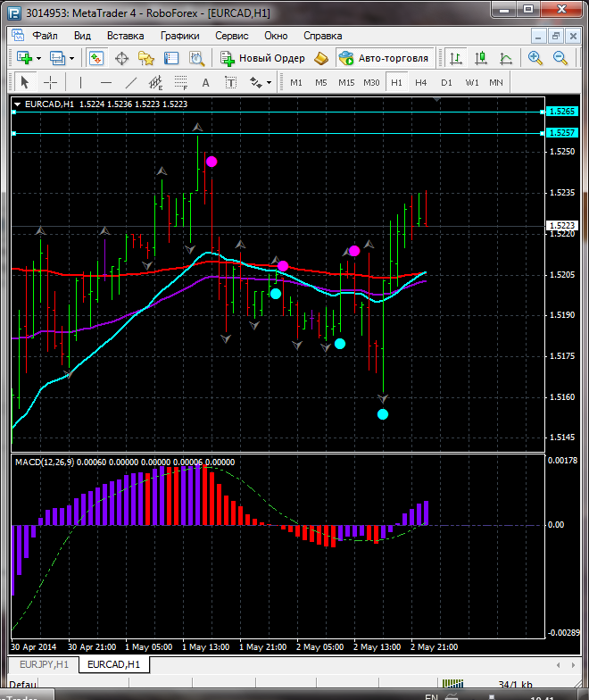Viewport: 589px width, 700px height.
Task: Select the Crosshair tool
Action: tap(51, 82)
